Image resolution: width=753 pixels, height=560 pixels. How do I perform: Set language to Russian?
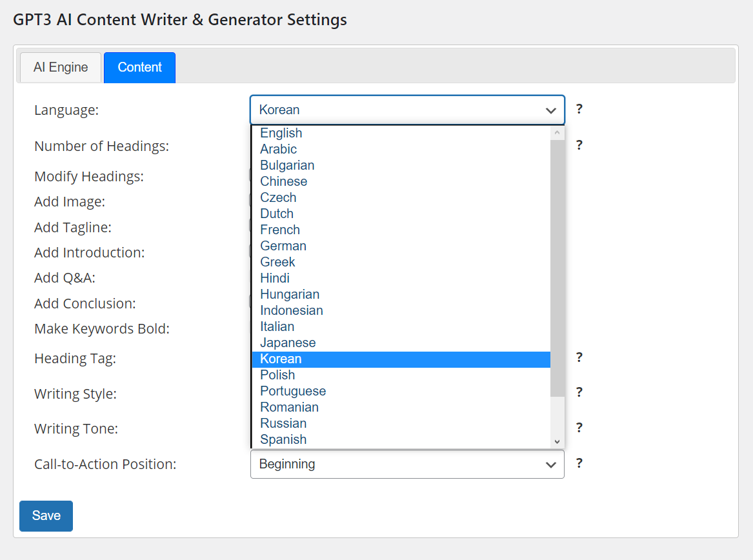(x=401, y=423)
